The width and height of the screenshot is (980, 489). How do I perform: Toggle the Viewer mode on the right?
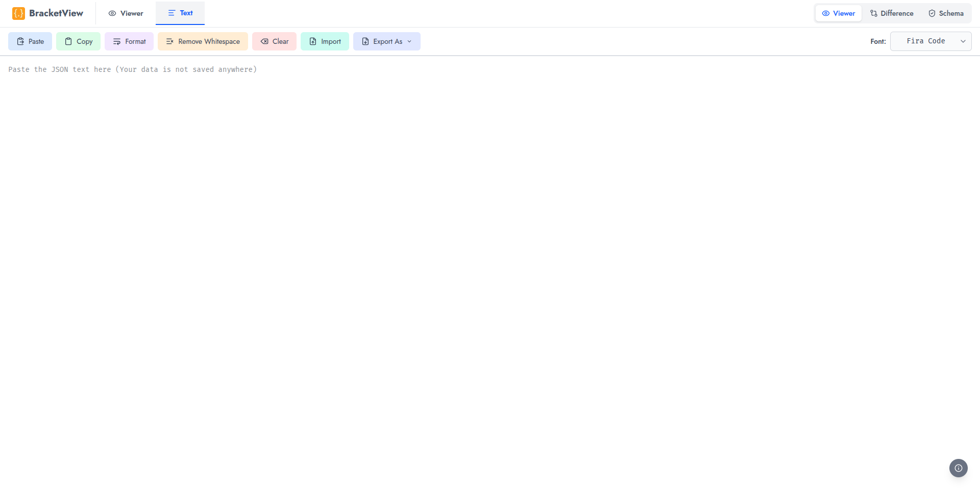point(839,13)
